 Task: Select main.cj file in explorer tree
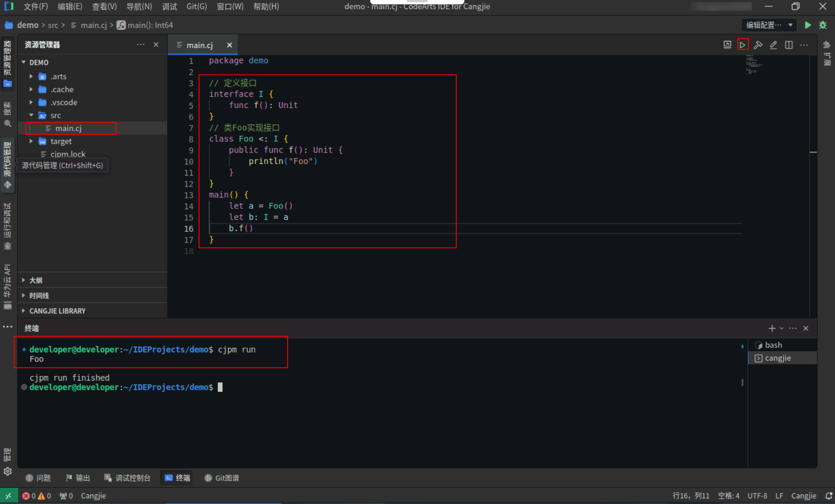click(68, 128)
